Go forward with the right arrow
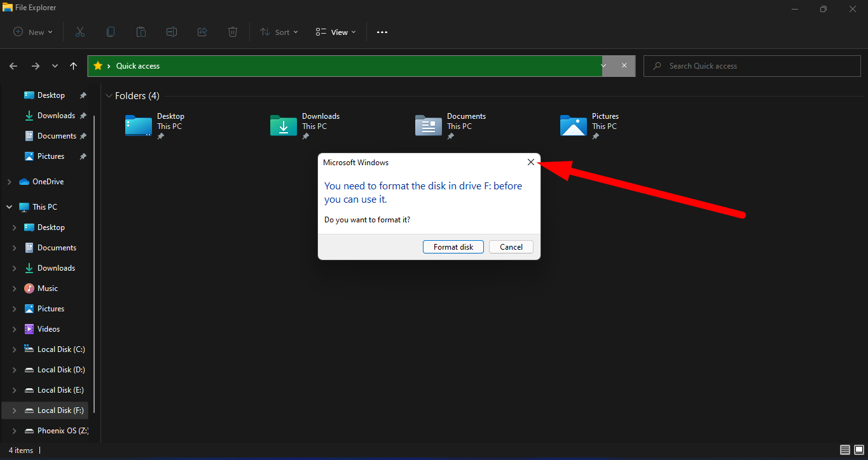Image resolution: width=868 pixels, height=460 pixels. [36, 66]
